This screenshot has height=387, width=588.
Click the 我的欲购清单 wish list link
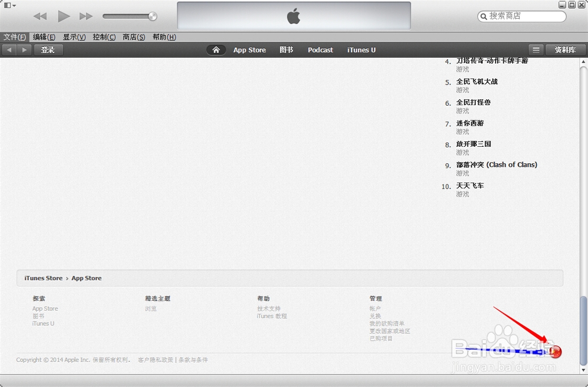pos(387,324)
